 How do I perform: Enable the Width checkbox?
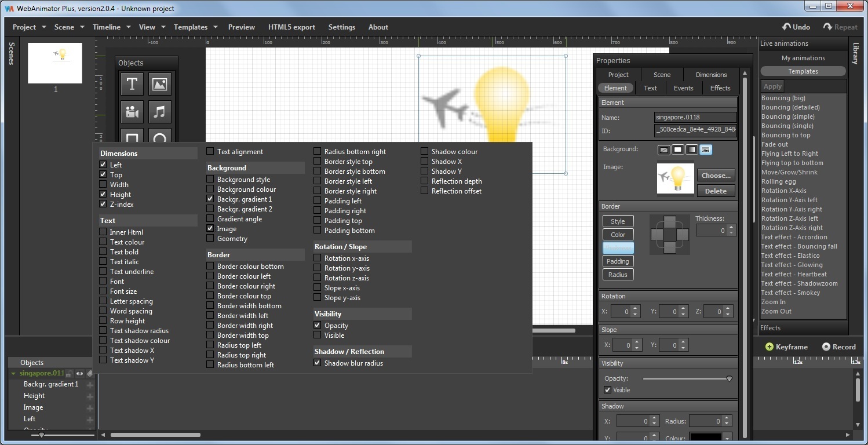click(103, 185)
